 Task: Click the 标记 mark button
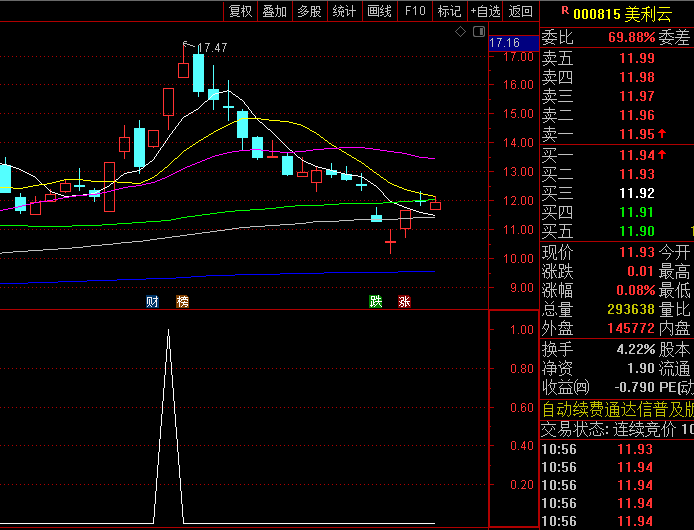(450, 12)
